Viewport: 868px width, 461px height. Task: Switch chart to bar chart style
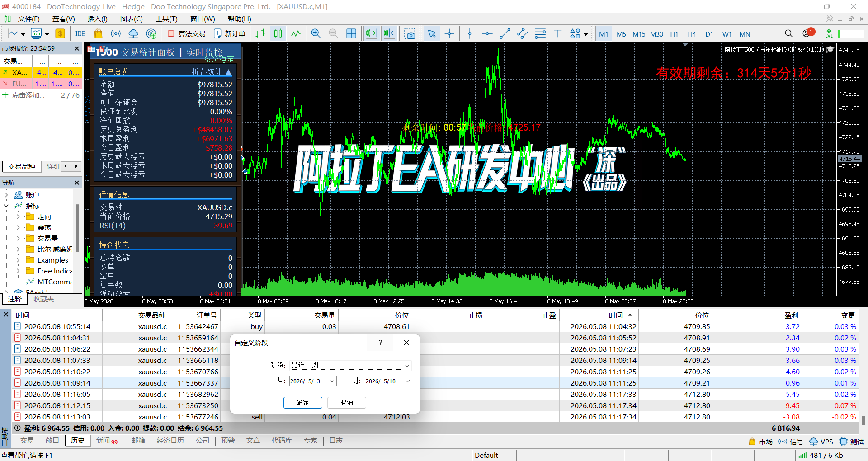(x=260, y=34)
